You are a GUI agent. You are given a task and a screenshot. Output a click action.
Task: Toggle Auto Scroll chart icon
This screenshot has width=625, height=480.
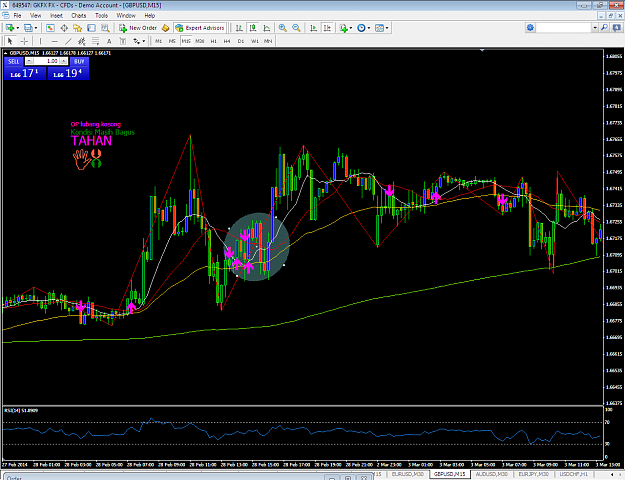click(x=314, y=28)
